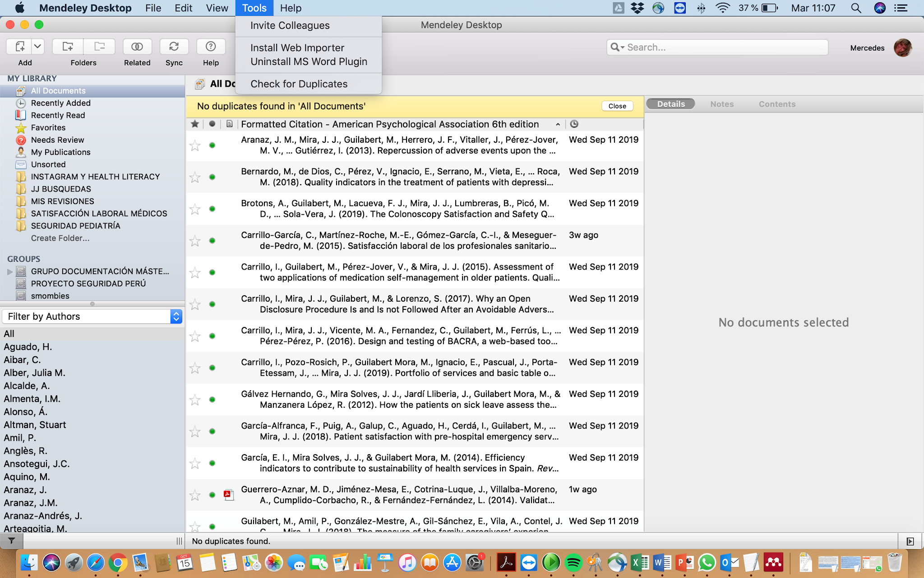Select the Folders toolbar icon

tap(68, 47)
